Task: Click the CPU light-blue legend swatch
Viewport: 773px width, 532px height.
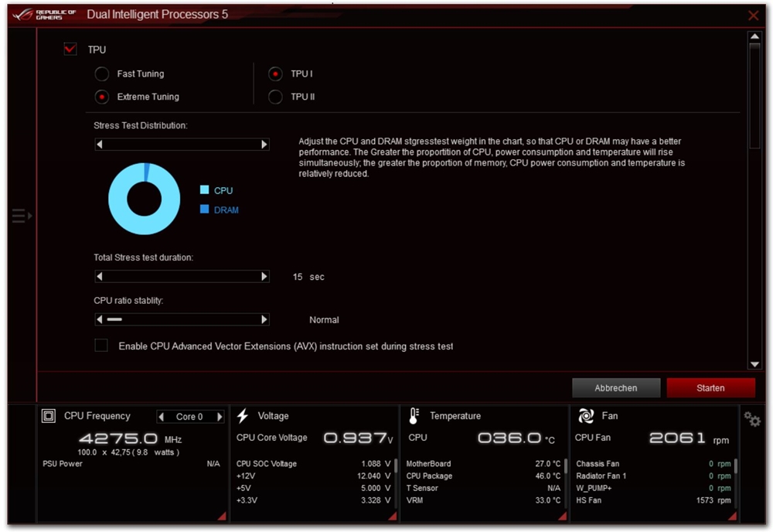Action: coord(205,189)
